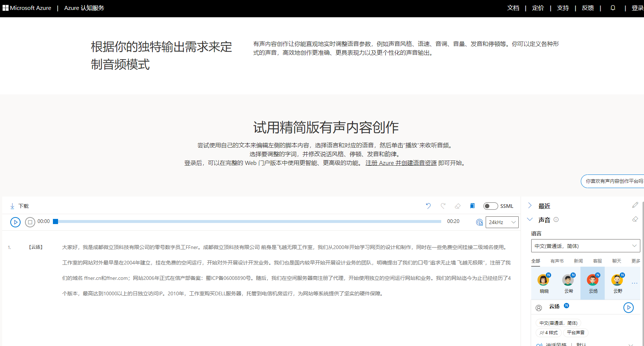
Task: Click the 下载 download button
Action: point(19,206)
